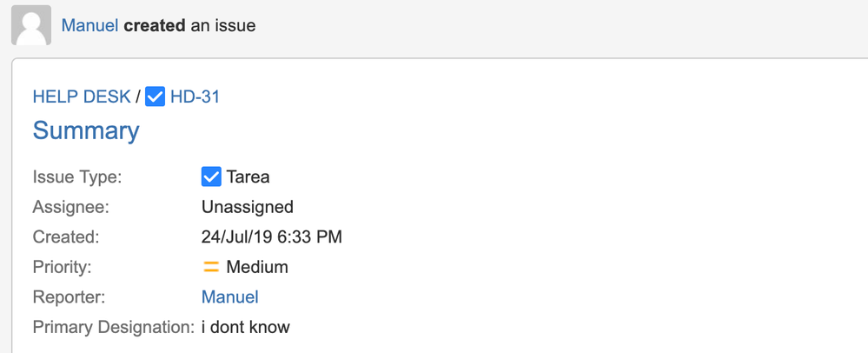Click the Created field label

point(66,236)
